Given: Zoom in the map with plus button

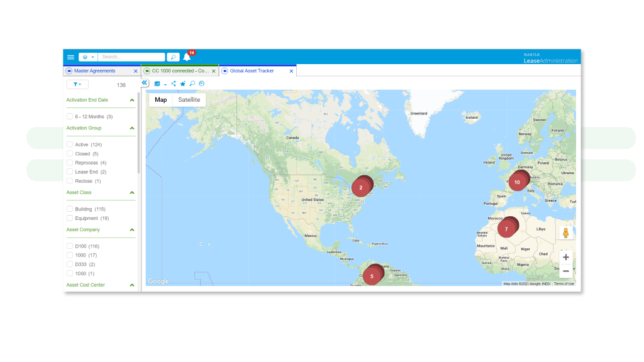Looking at the screenshot, I should click(x=565, y=257).
